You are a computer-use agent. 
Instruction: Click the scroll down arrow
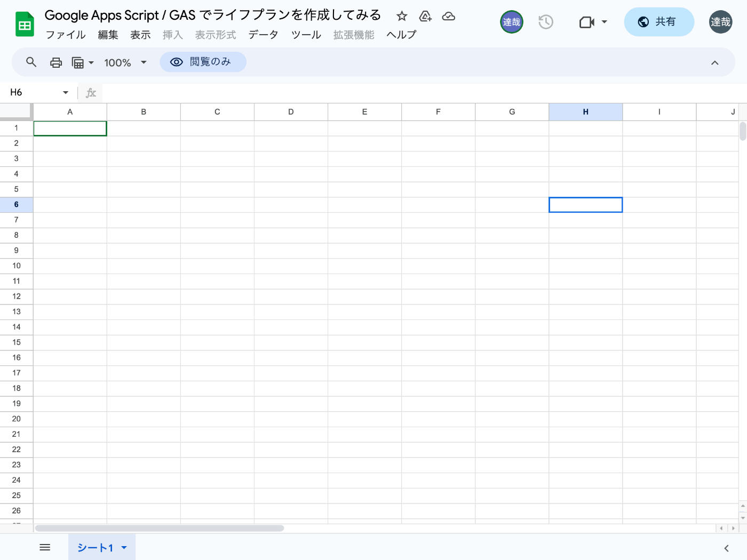point(743,518)
